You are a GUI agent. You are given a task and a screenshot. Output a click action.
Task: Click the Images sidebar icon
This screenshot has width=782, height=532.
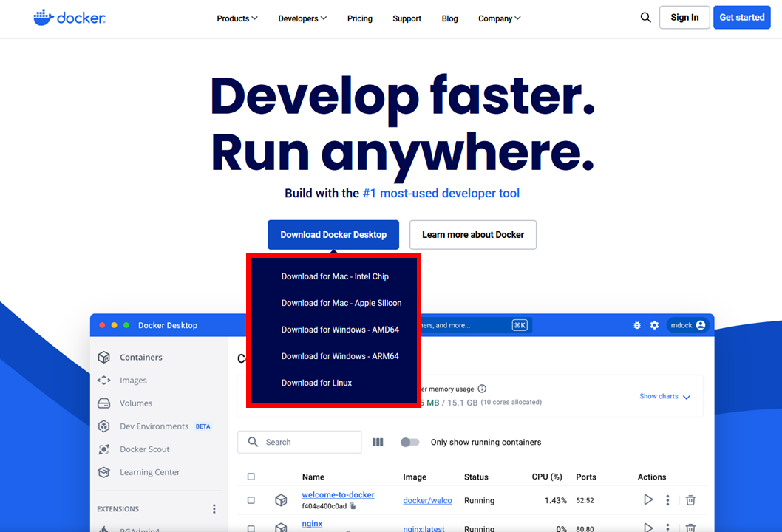(103, 380)
